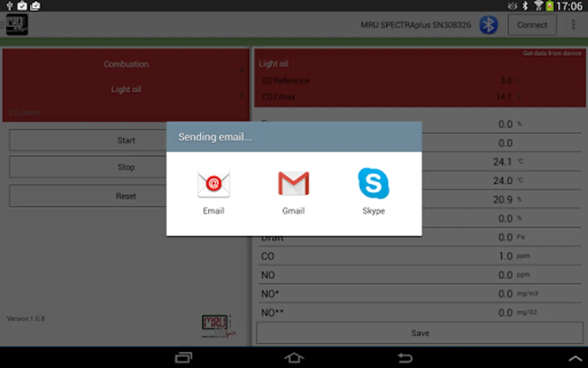The image size is (588, 368).
Task: Tap the MRU logo at panel bottom
Action: pyautogui.click(x=218, y=326)
